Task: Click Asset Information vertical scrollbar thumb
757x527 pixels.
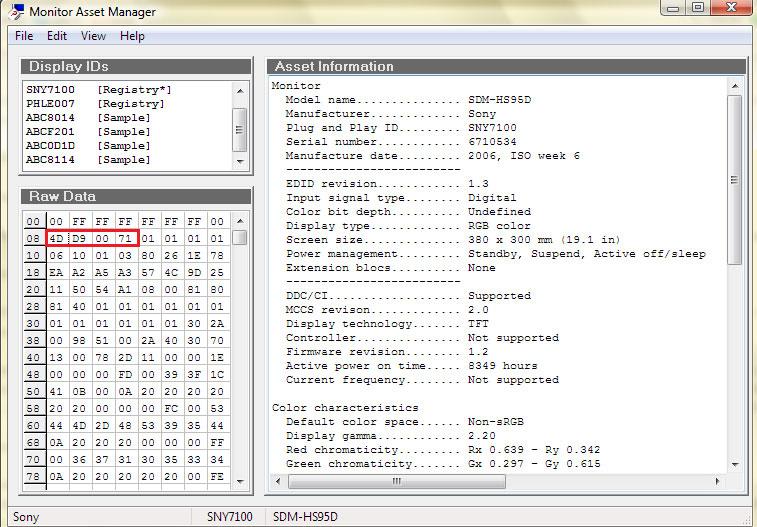Action: point(735,180)
